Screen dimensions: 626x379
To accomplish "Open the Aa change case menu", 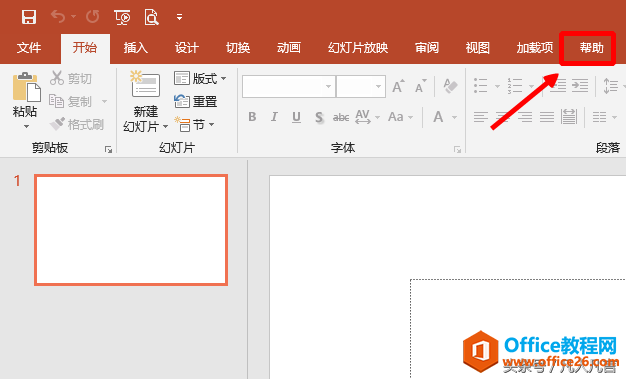I will click(400, 117).
